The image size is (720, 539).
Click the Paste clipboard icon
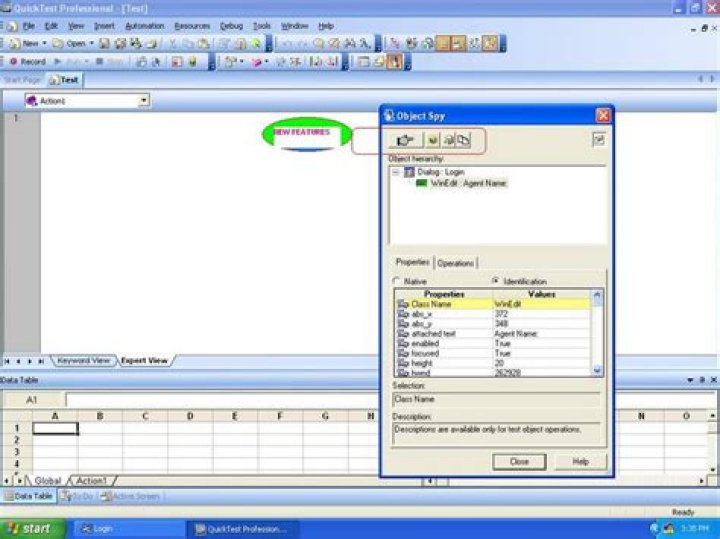(203, 44)
